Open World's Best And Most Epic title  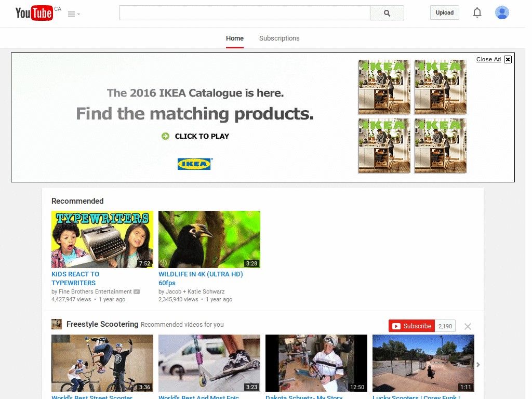[x=199, y=396]
